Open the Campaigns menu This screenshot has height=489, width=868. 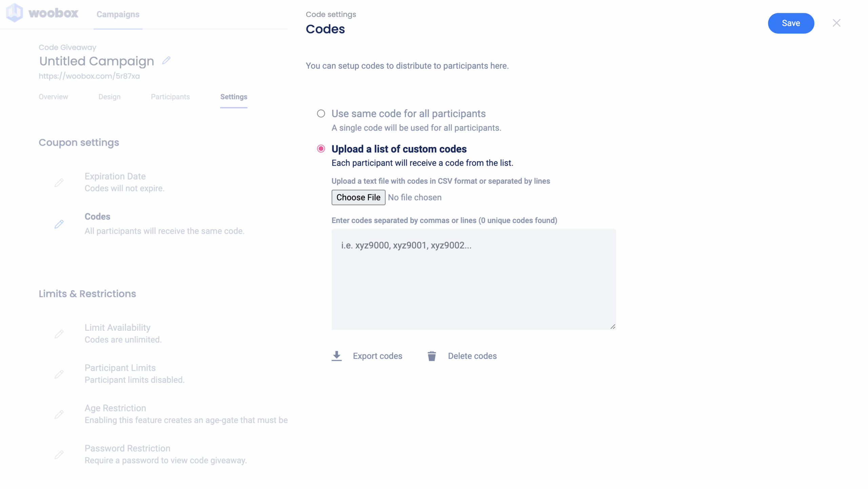click(x=118, y=14)
